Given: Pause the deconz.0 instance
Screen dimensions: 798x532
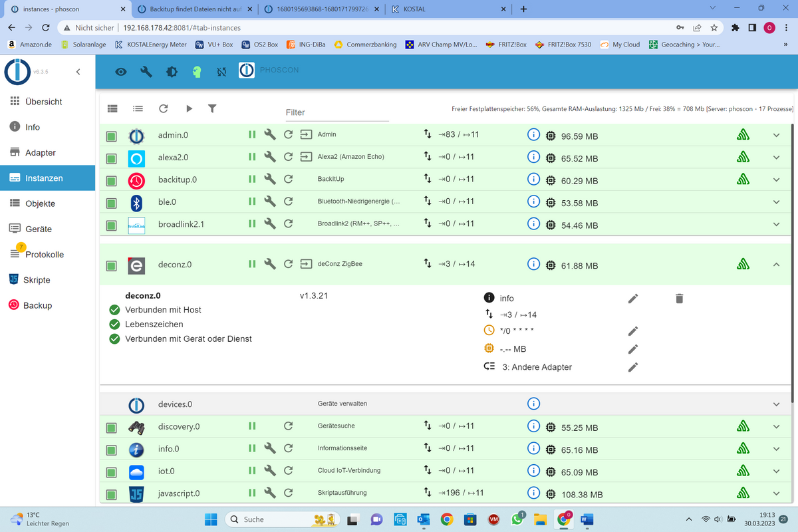Looking at the screenshot, I should tap(252, 264).
